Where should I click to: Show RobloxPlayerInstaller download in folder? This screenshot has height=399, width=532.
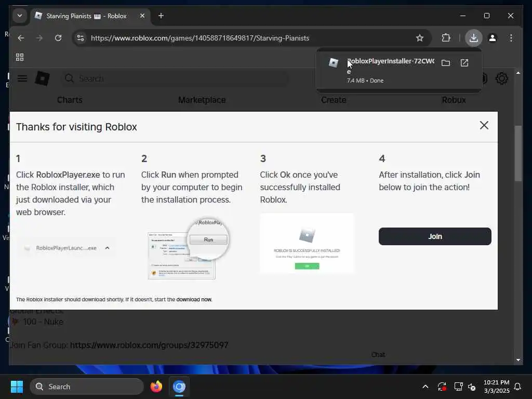(x=445, y=63)
